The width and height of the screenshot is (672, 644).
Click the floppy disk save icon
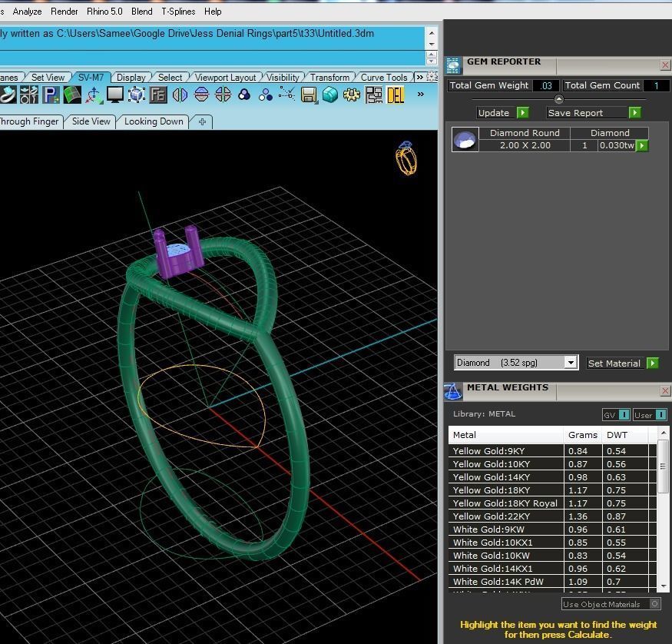[309, 95]
